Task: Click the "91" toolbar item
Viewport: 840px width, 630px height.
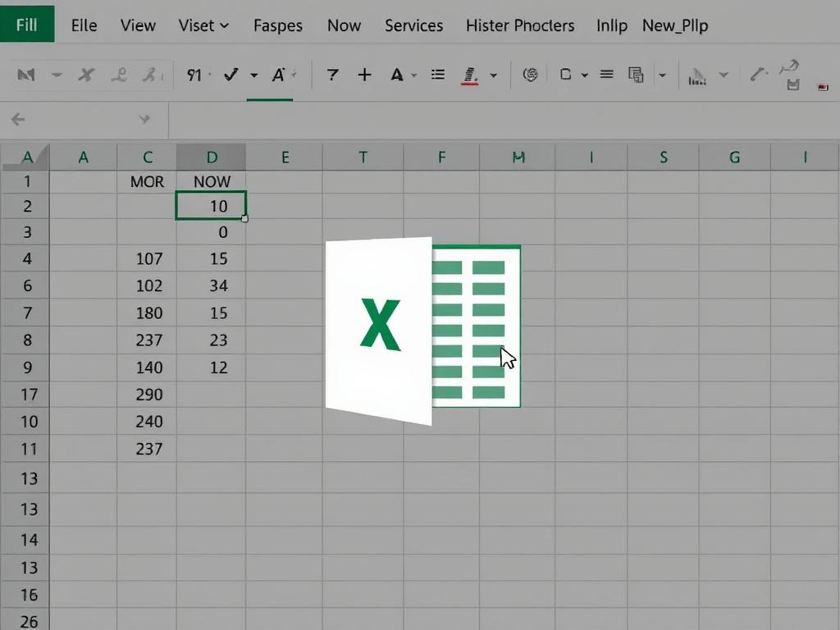Action: [194, 75]
